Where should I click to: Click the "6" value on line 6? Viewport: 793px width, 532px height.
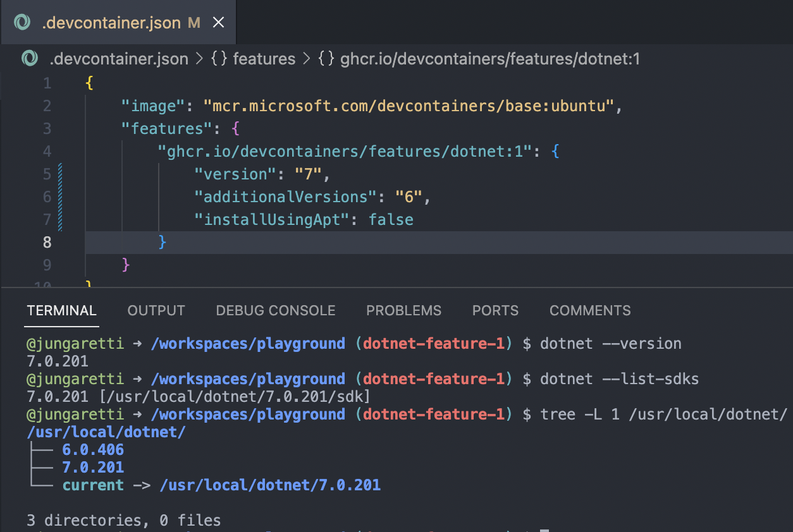pyautogui.click(x=409, y=196)
